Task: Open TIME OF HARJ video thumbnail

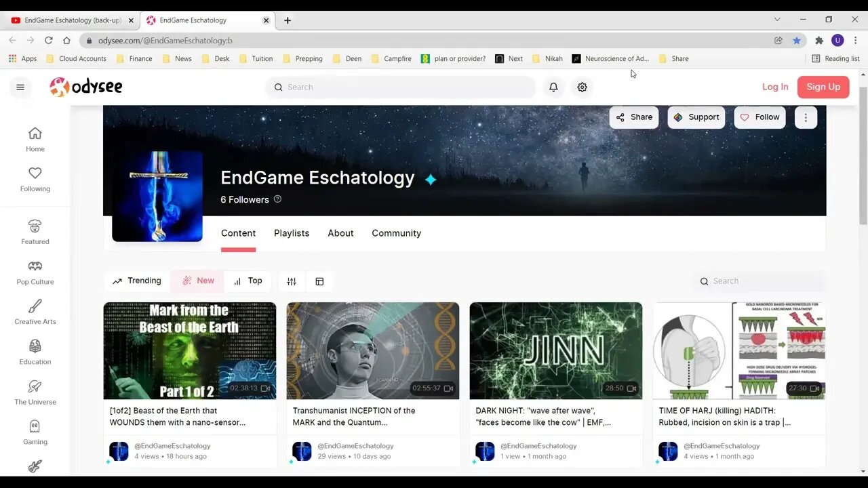Action: [739, 350]
